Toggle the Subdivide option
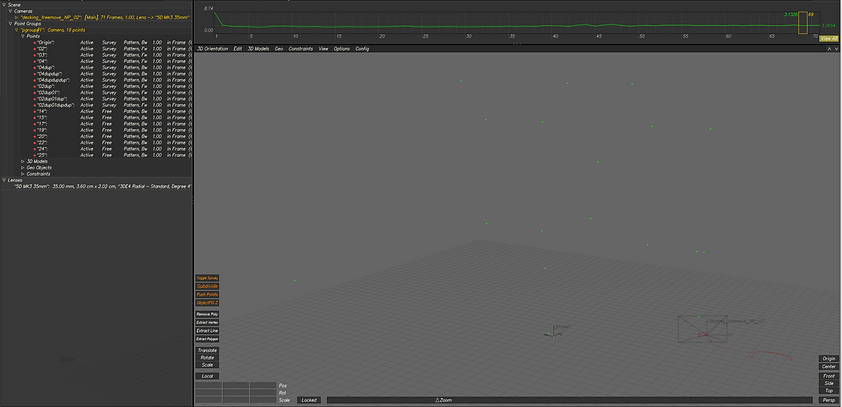 [x=207, y=286]
